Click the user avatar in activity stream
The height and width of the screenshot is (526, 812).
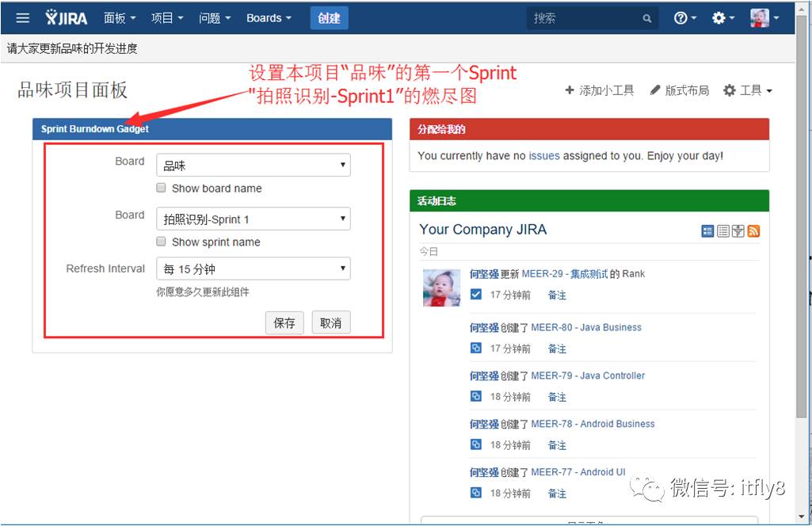pos(442,288)
